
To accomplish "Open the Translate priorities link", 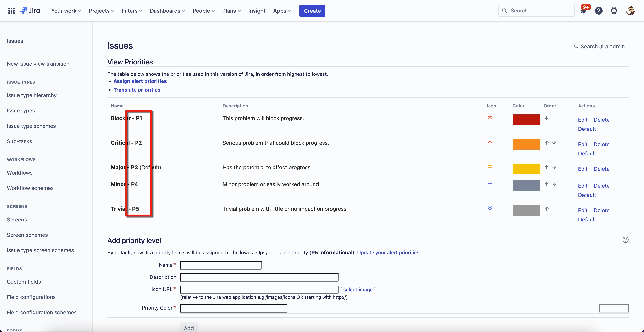I will (x=137, y=90).
